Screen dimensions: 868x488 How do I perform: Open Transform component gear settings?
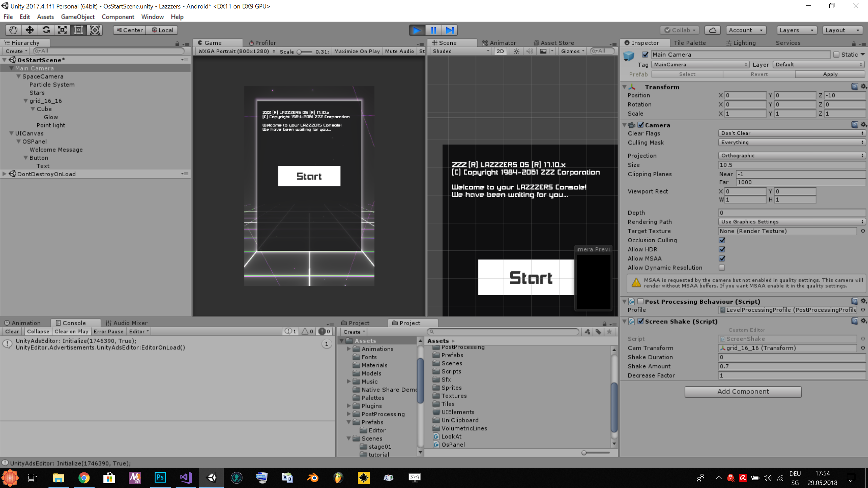(x=864, y=87)
